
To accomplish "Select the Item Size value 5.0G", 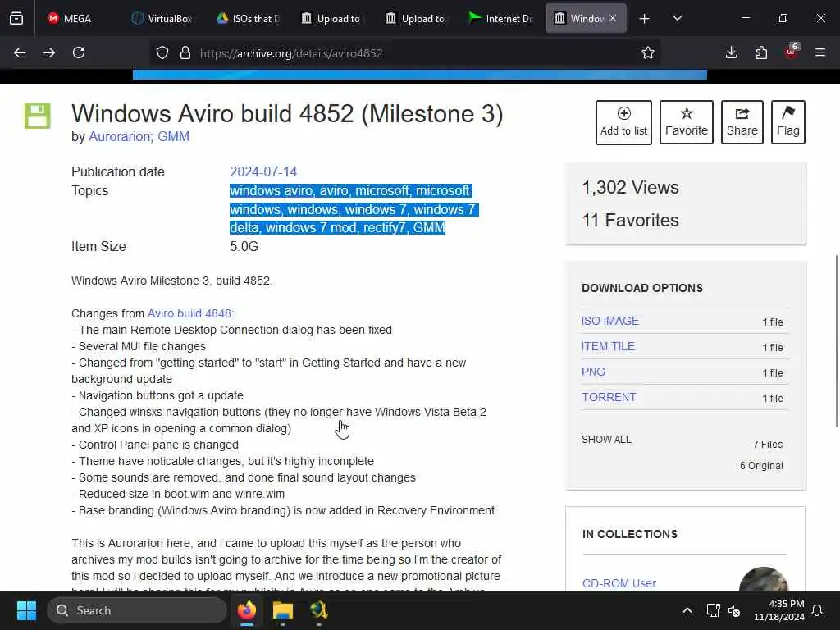I will [244, 247].
